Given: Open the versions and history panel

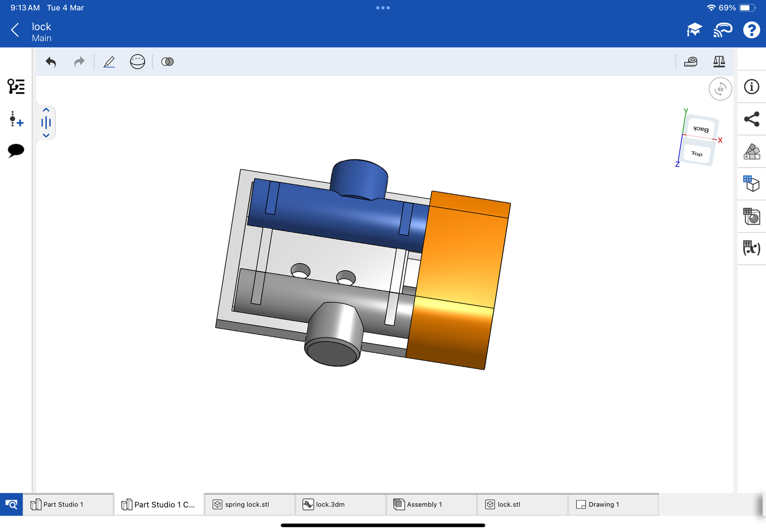Looking at the screenshot, I should [x=16, y=86].
